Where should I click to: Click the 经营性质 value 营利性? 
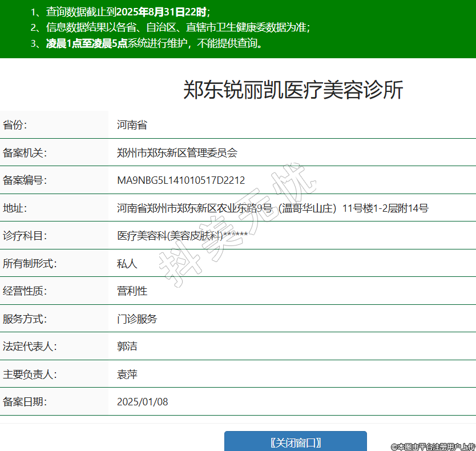(x=132, y=291)
